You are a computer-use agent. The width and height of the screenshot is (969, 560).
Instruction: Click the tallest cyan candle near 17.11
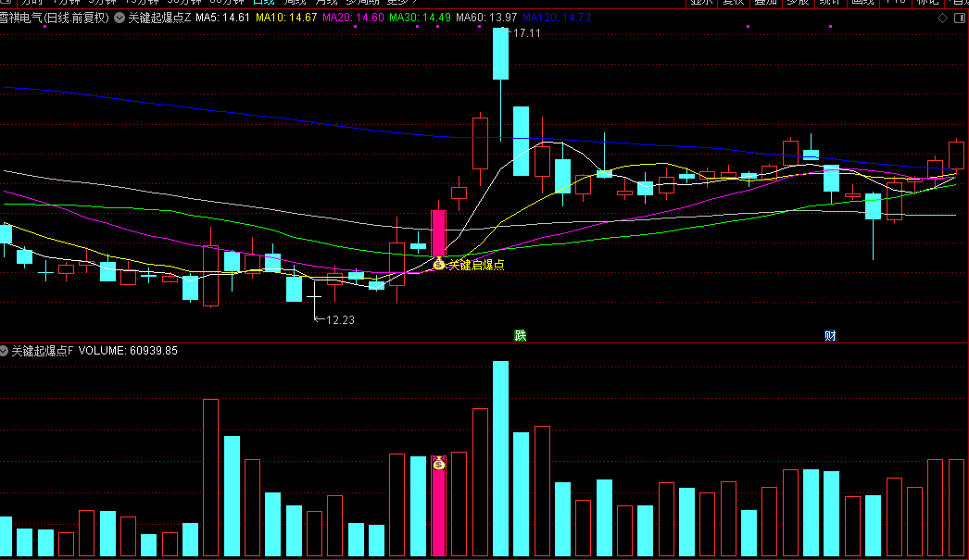[500, 54]
